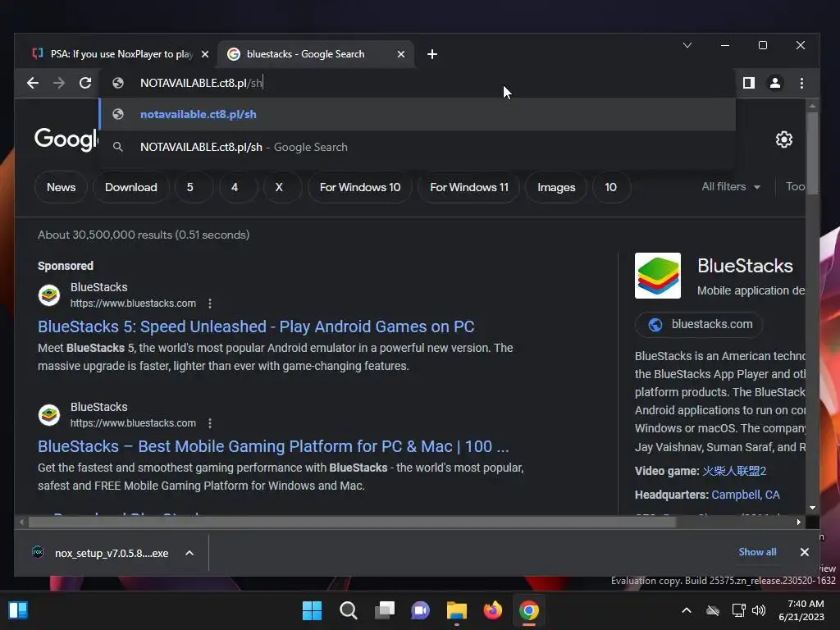The height and width of the screenshot is (630, 840).
Task: Choose the For Windows 11 chip
Action: (x=468, y=187)
